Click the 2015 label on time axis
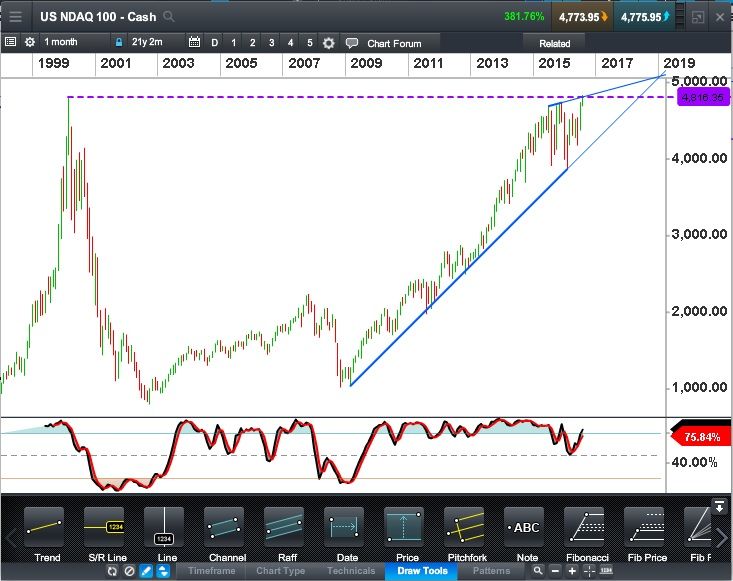 click(554, 63)
